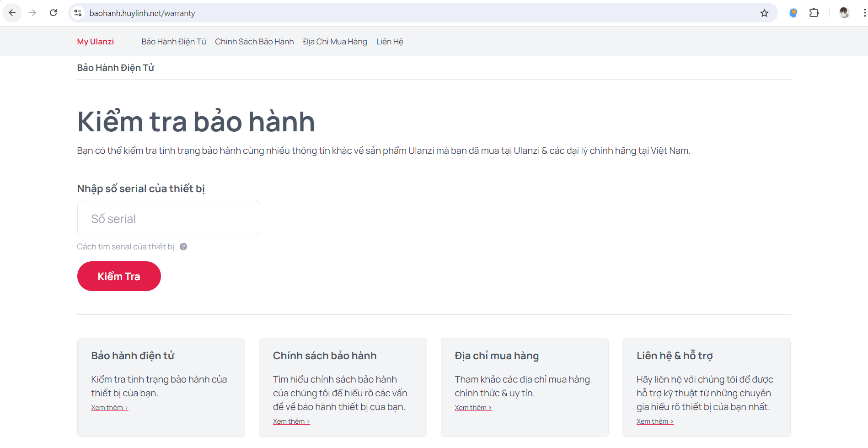Go forward in browser history
The width and height of the screenshot is (868, 448).
pyautogui.click(x=32, y=13)
